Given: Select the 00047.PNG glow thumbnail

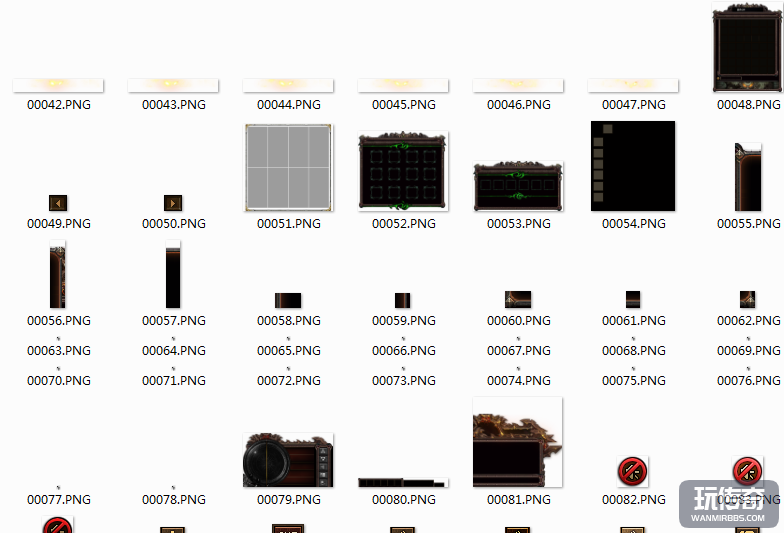Looking at the screenshot, I should point(633,85).
